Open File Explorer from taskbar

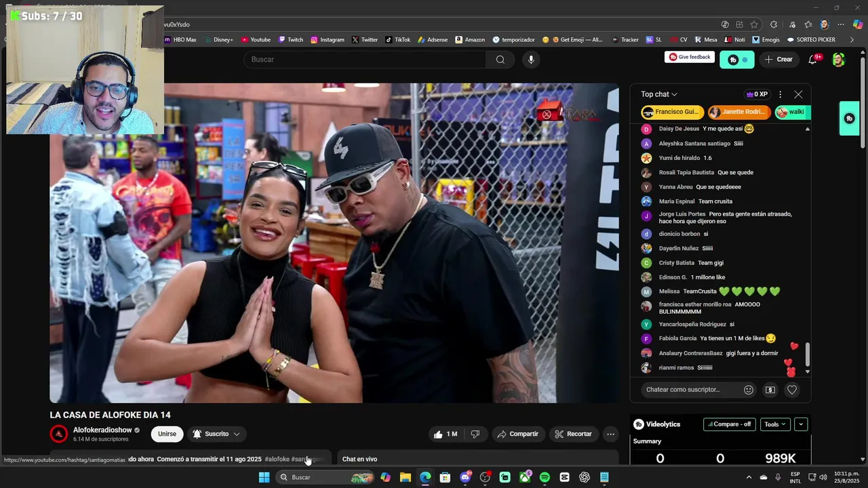point(406,477)
